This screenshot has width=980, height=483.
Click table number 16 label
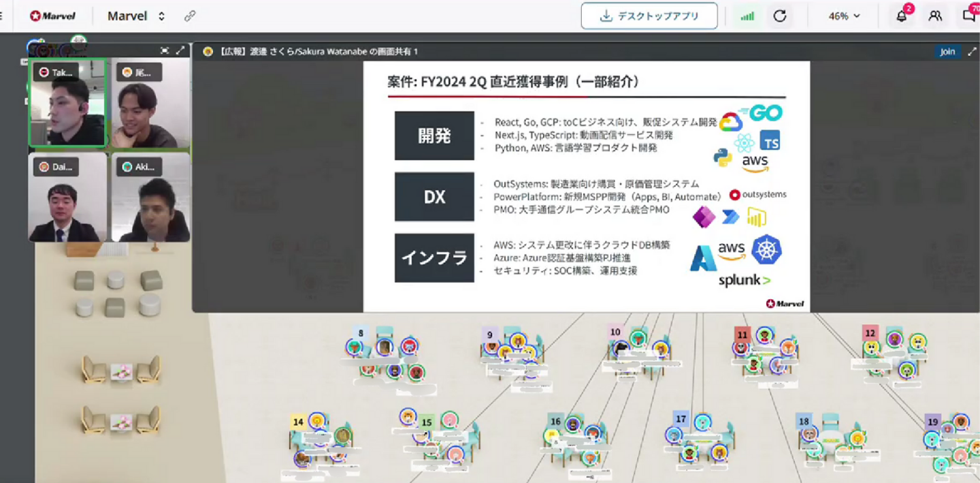point(555,421)
